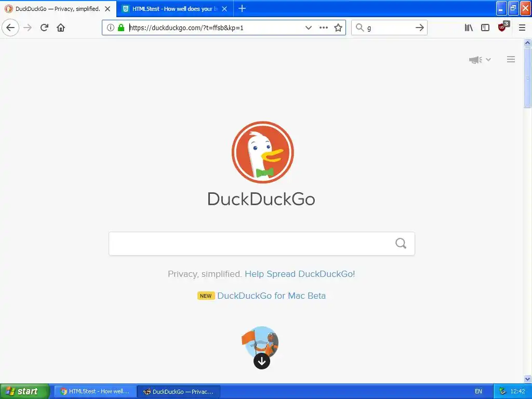Show site information via the info icon
This screenshot has width=532, height=399.
coord(110,28)
